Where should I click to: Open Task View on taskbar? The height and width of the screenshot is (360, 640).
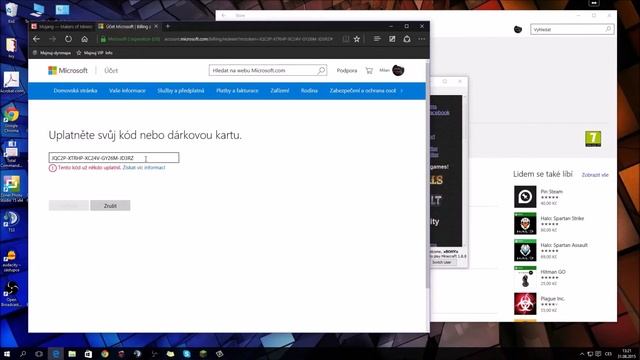39,353
